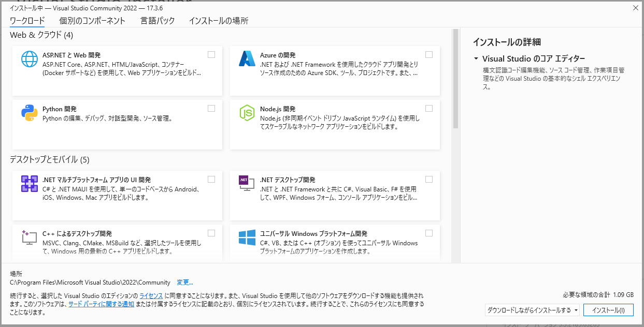
Task: Go to the 言語パック tab
Action: 158,21
